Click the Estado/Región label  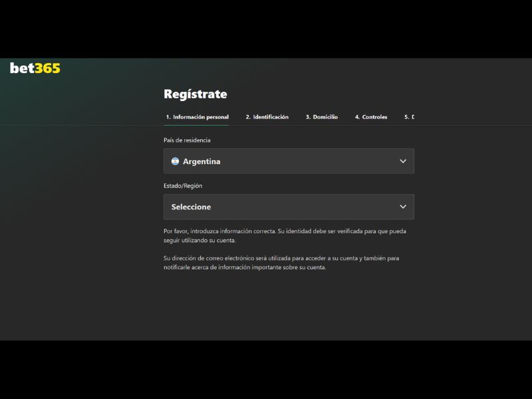(183, 186)
